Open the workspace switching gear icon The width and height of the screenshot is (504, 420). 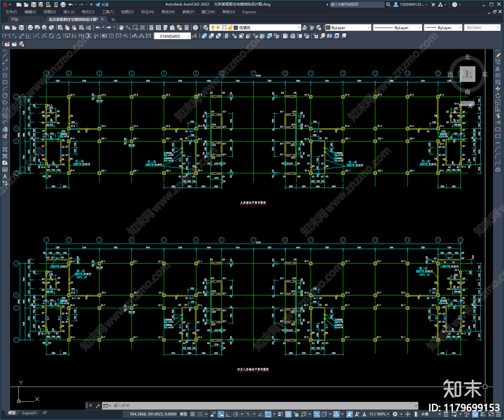pyautogui.click(x=395, y=414)
